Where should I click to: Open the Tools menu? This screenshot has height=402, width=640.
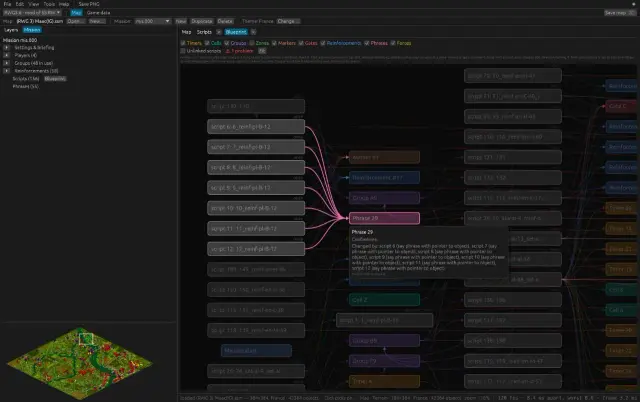49,4
